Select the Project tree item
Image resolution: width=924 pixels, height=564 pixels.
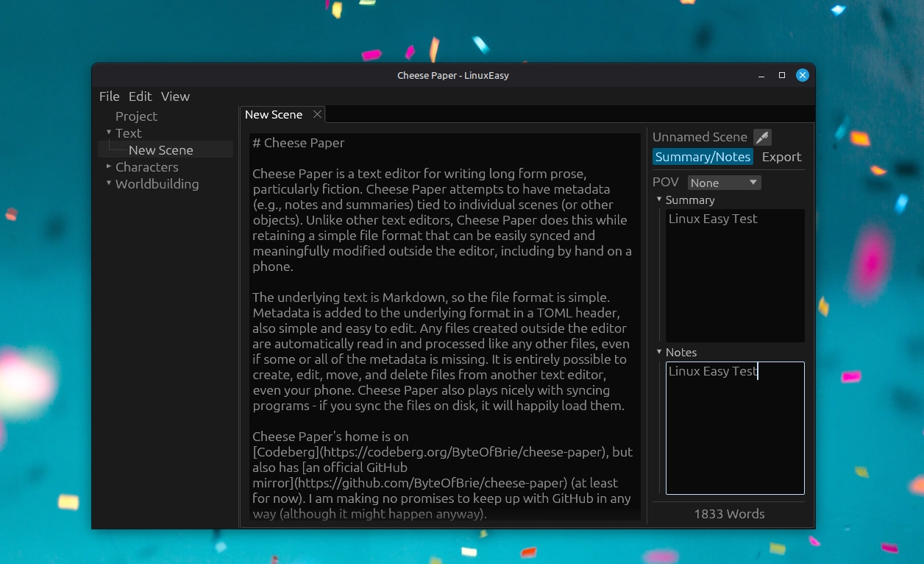click(136, 116)
